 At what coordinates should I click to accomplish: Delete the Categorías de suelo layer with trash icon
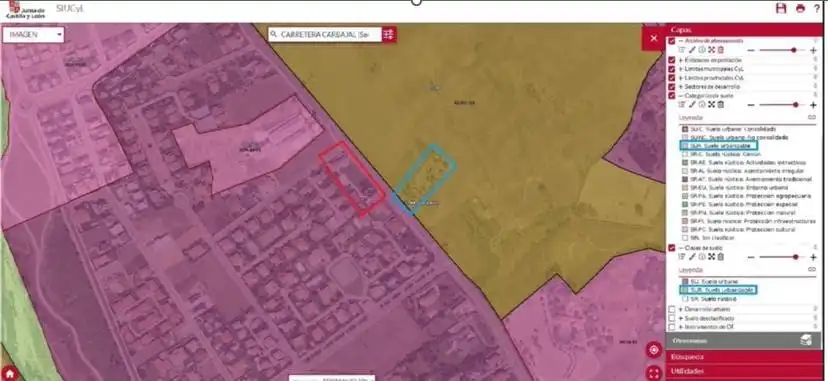click(720, 105)
